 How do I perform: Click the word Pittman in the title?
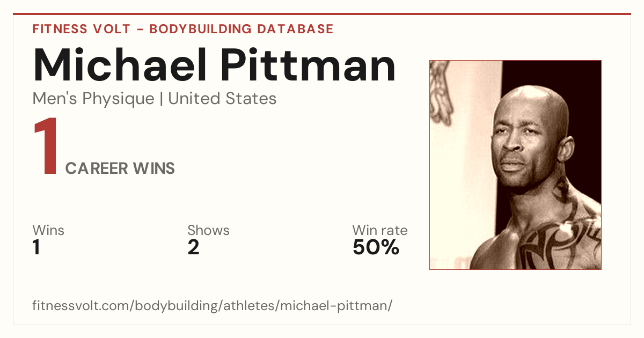click(309, 65)
